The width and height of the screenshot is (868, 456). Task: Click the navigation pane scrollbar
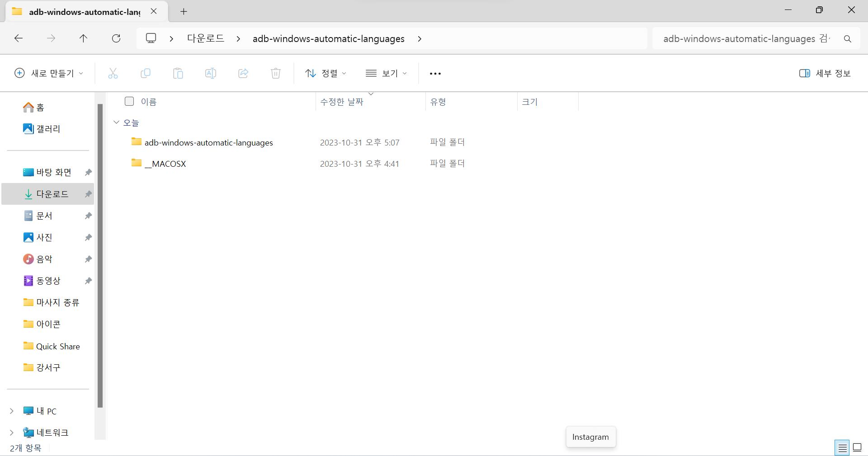(100, 255)
